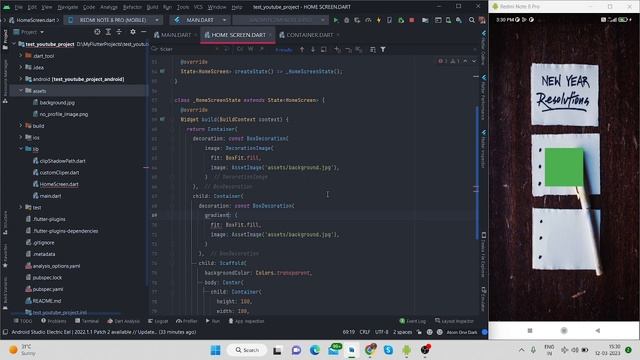Expand all in Project panel
This screenshot has height=360, width=640.
108,32
